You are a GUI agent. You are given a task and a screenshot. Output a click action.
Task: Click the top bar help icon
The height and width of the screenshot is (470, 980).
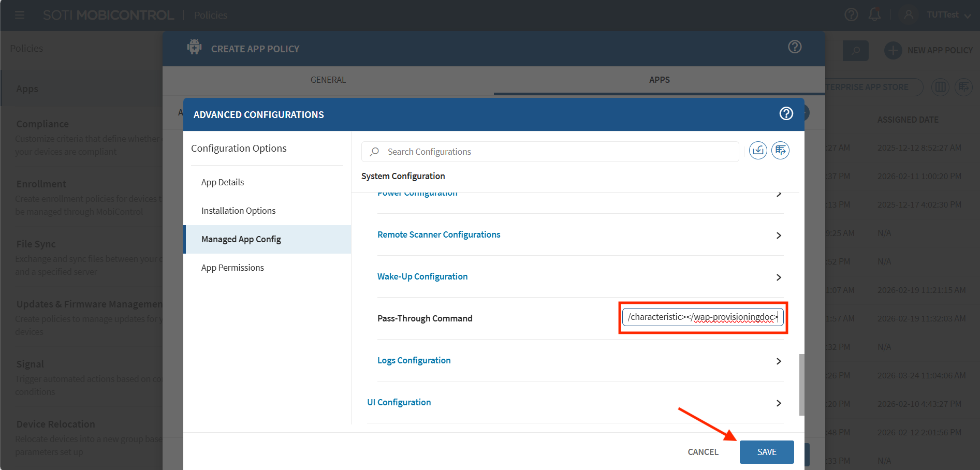point(851,14)
